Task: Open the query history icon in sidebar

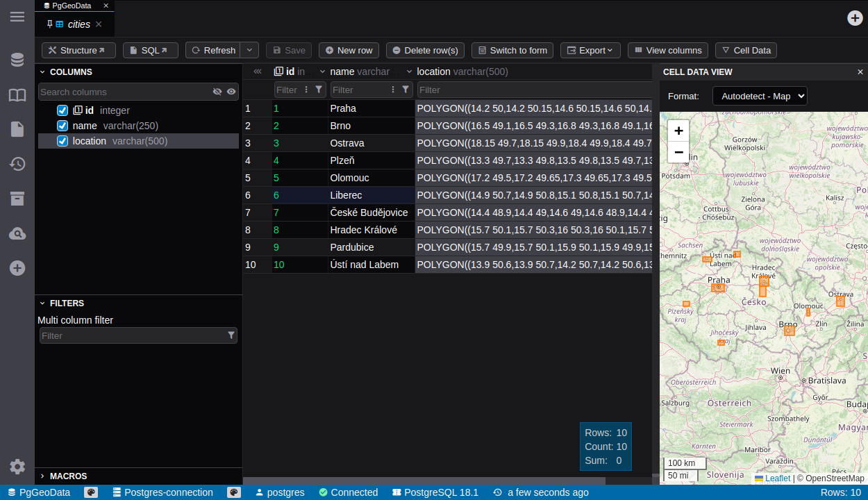Action: (x=17, y=164)
